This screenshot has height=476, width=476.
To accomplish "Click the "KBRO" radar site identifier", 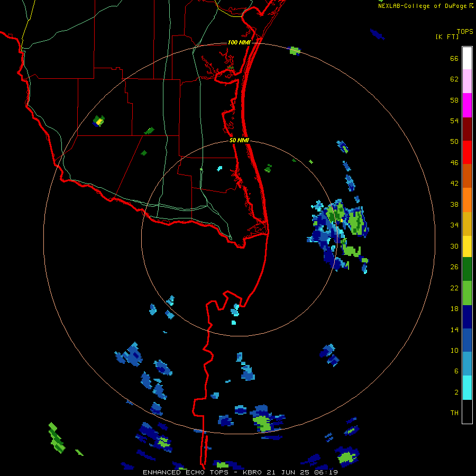I will (253, 472).
